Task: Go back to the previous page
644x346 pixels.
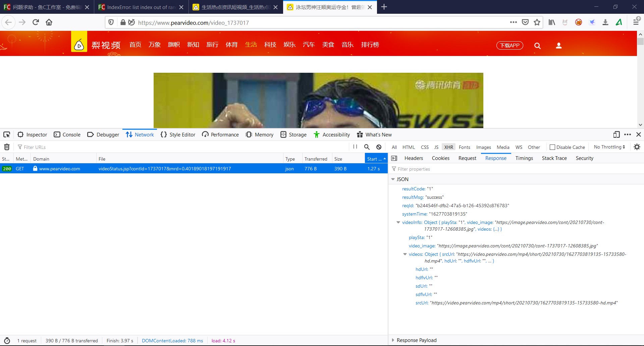Action: (x=8, y=22)
